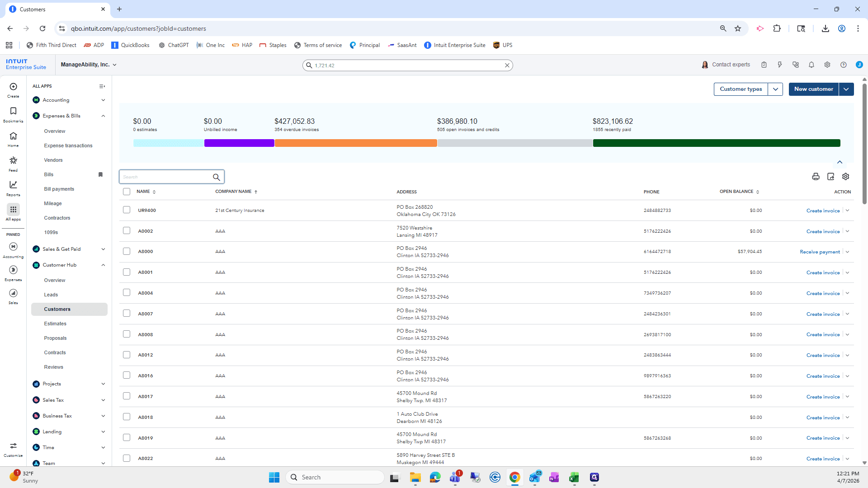Open table settings gear icon
This screenshot has height=488, width=868.
click(x=846, y=177)
